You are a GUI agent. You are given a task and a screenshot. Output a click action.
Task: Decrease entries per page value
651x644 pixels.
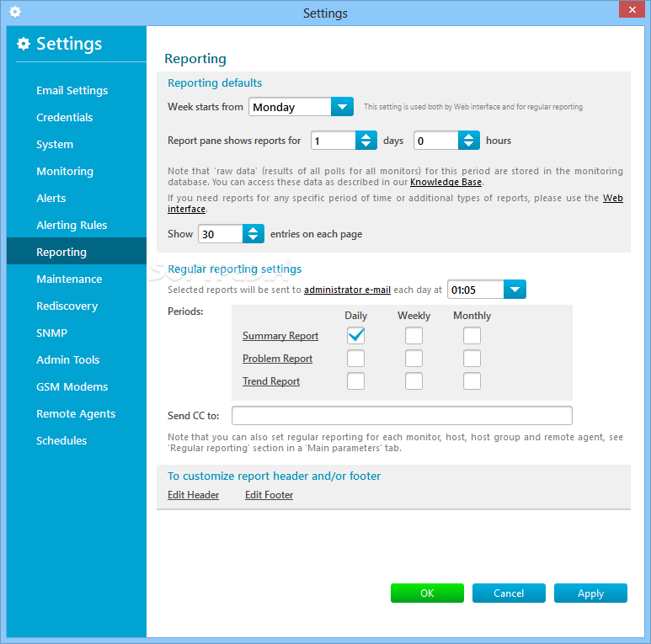(253, 238)
